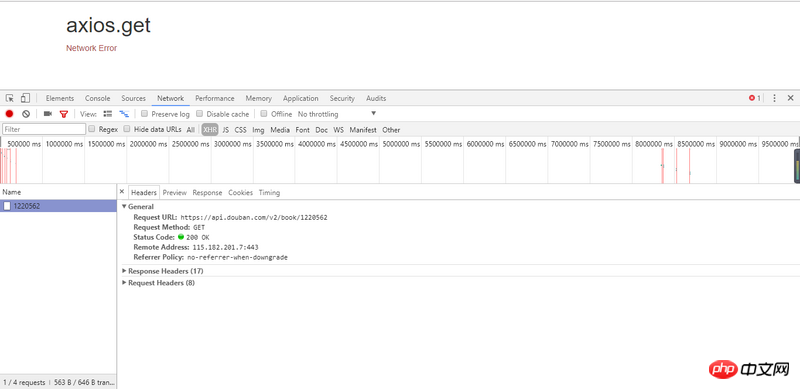This screenshot has height=389, width=800.
Task: Close the request details pane
Action: click(121, 192)
